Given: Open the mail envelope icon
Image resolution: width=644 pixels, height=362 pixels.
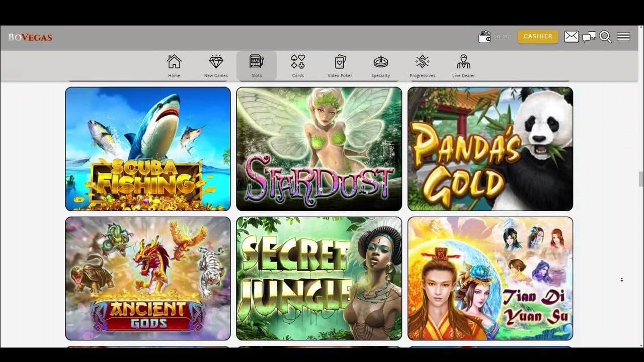Looking at the screenshot, I should click(571, 37).
